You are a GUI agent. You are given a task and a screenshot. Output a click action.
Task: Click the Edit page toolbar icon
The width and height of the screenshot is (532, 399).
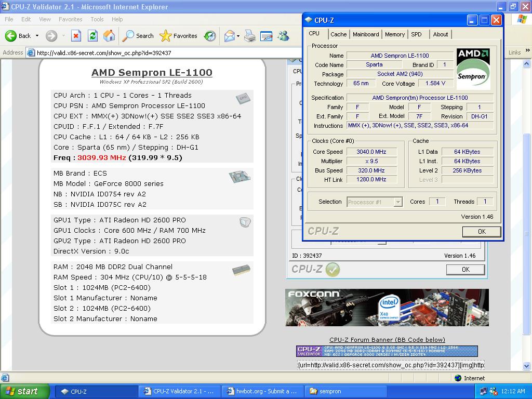(x=267, y=36)
